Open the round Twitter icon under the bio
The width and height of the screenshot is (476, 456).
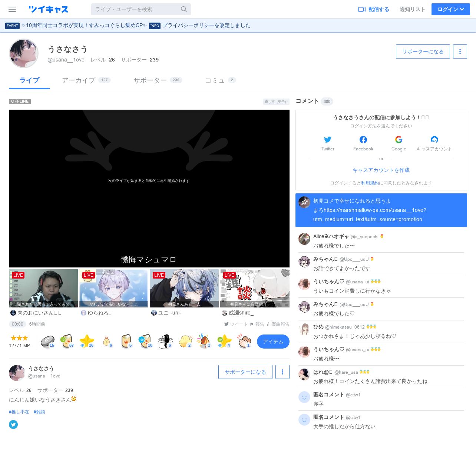pos(13,425)
